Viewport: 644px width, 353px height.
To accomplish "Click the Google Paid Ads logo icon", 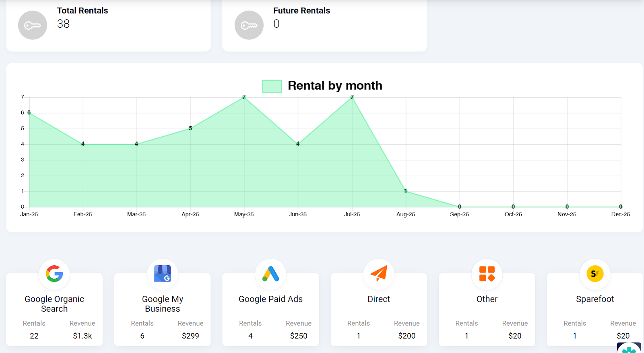I will (270, 274).
